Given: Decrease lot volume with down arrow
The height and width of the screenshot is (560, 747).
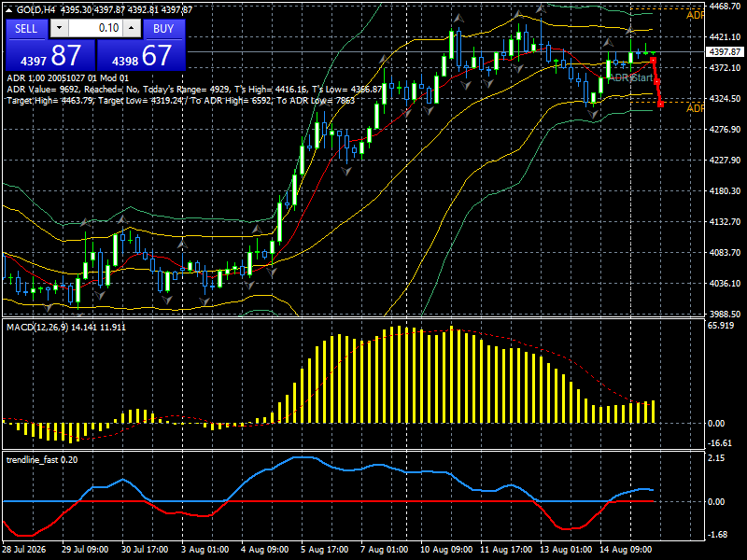Looking at the screenshot, I should (59, 28).
